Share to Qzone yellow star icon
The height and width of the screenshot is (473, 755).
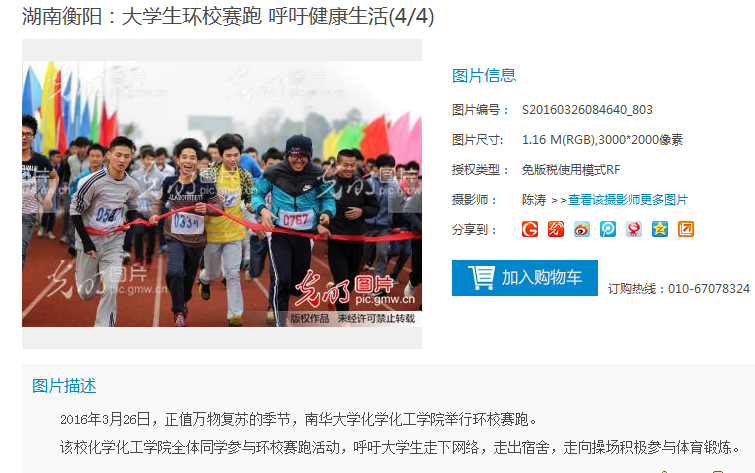pos(660,229)
